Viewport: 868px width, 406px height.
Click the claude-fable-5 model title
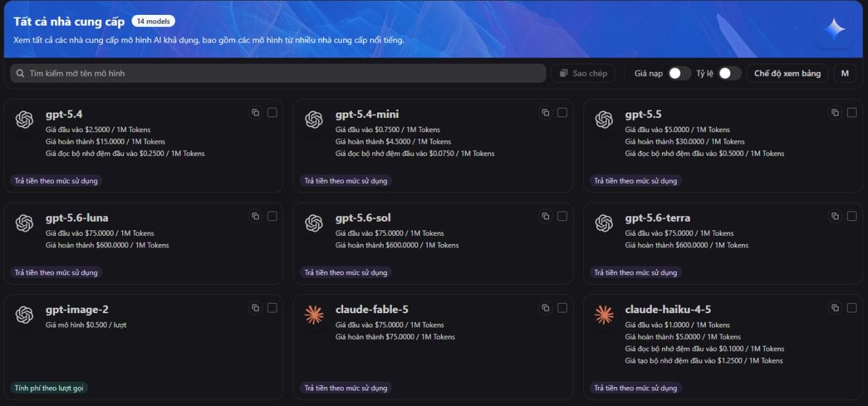coord(372,310)
